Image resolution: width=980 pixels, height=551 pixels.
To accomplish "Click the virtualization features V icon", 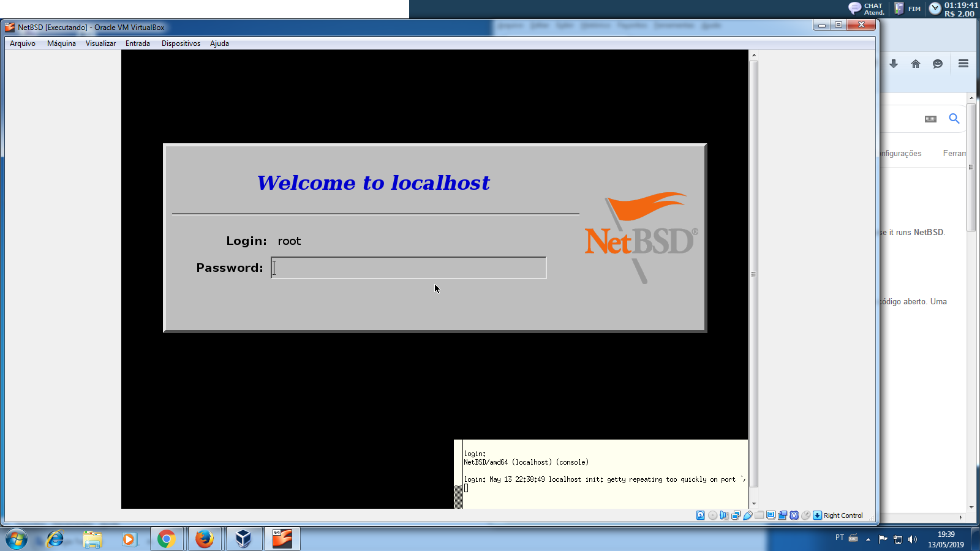I will (794, 515).
